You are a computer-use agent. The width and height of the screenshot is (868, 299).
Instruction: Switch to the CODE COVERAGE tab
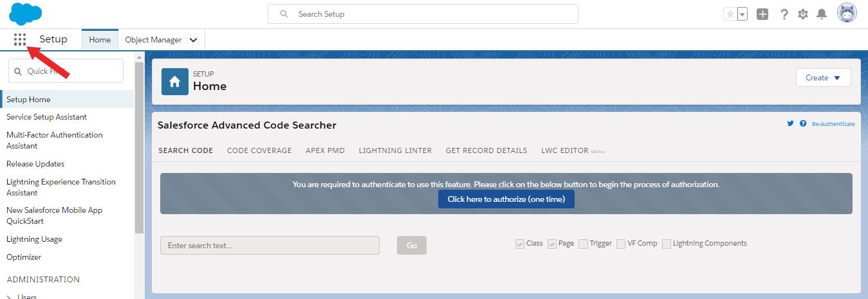pyautogui.click(x=259, y=150)
